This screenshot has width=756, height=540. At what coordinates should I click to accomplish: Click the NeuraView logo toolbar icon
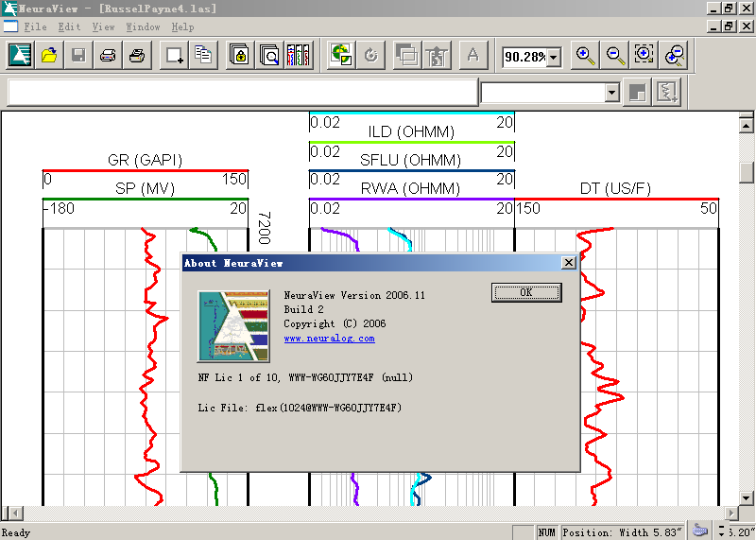pos(20,55)
